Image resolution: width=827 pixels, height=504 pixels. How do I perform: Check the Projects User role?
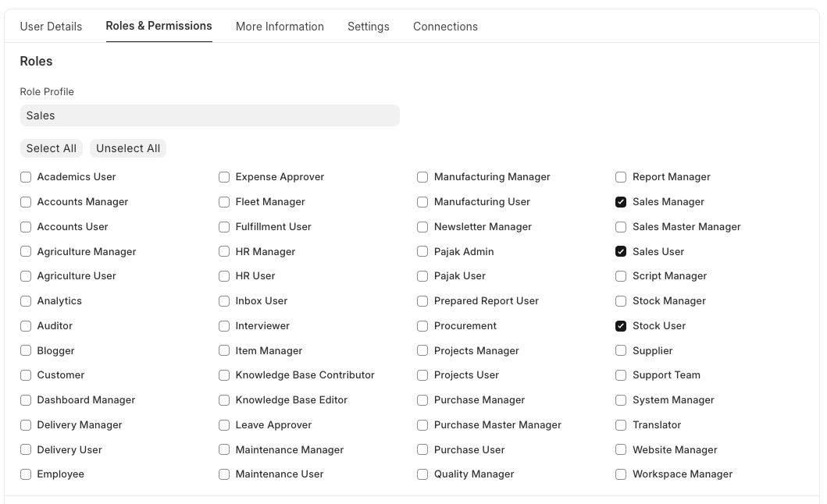click(422, 374)
